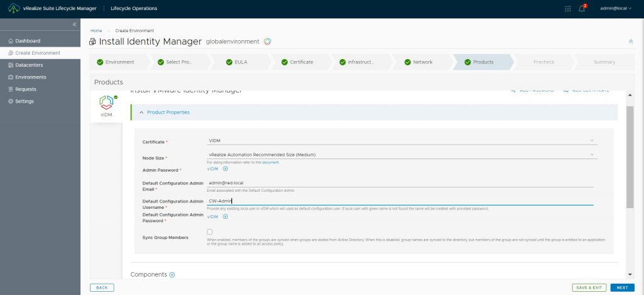Image resolution: width=644 pixels, height=295 pixels.
Task: Click the BACK button
Action: [102, 287]
